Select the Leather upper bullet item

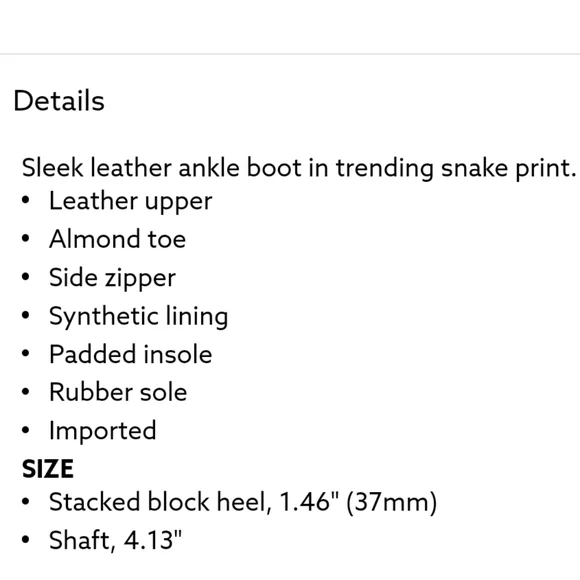pyautogui.click(x=131, y=202)
